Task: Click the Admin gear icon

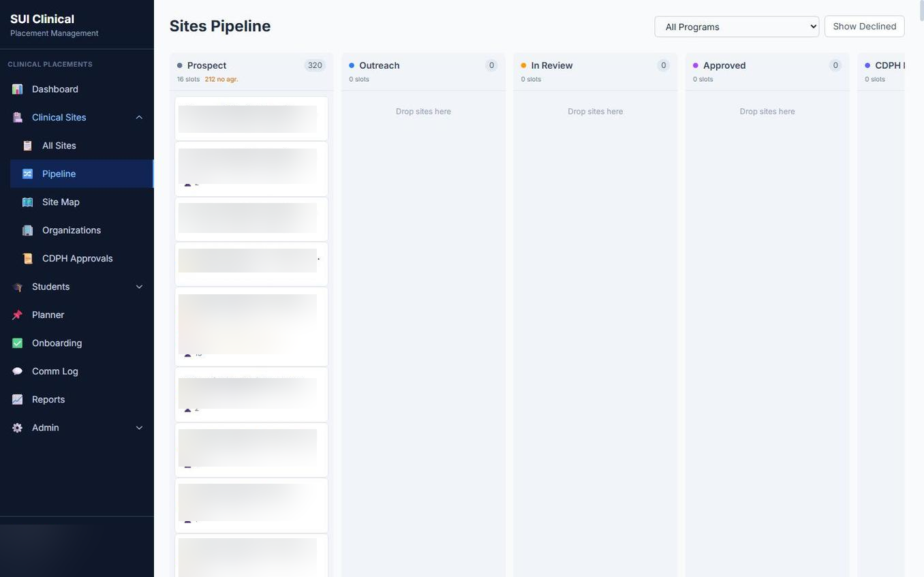Action: pyautogui.click(x=13, y=426)
